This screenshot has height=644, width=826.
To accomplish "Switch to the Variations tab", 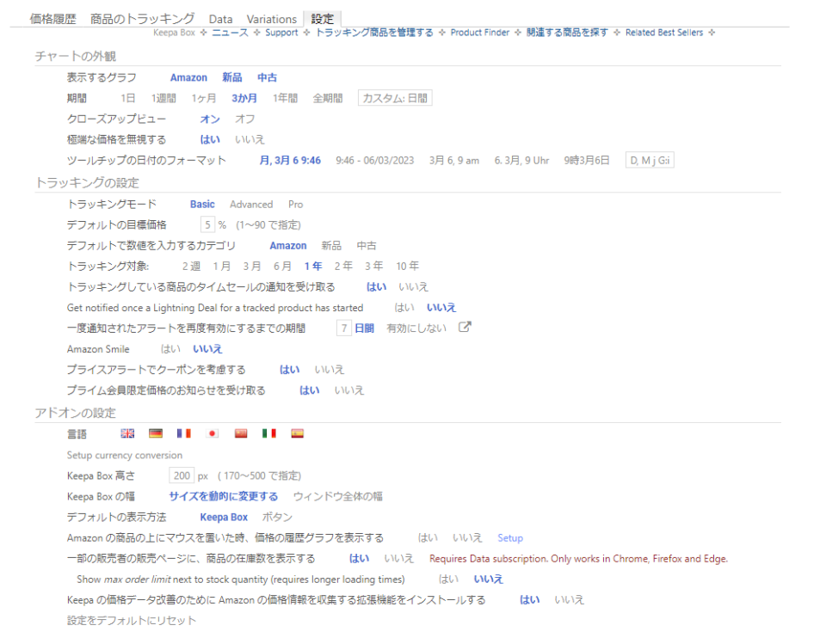I will click(272, 18).
